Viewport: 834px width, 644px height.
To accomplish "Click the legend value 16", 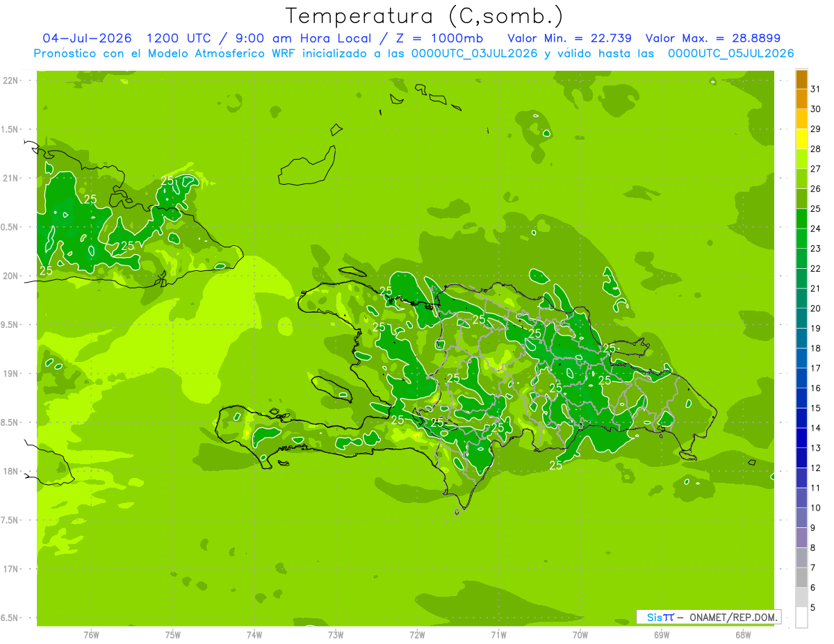I will 816,388.
